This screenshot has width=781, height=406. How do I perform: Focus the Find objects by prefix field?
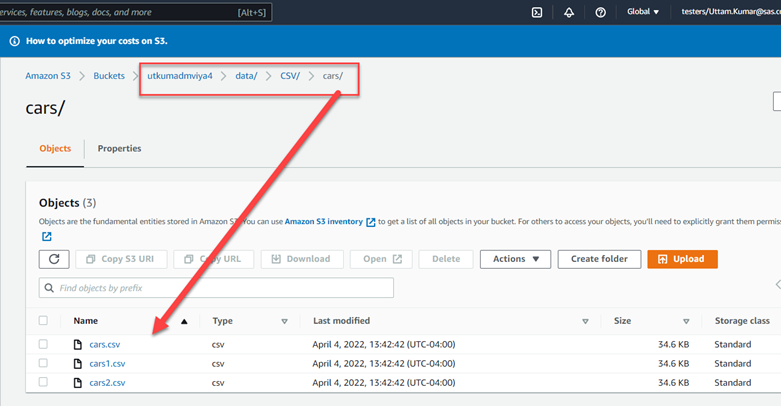216,288
